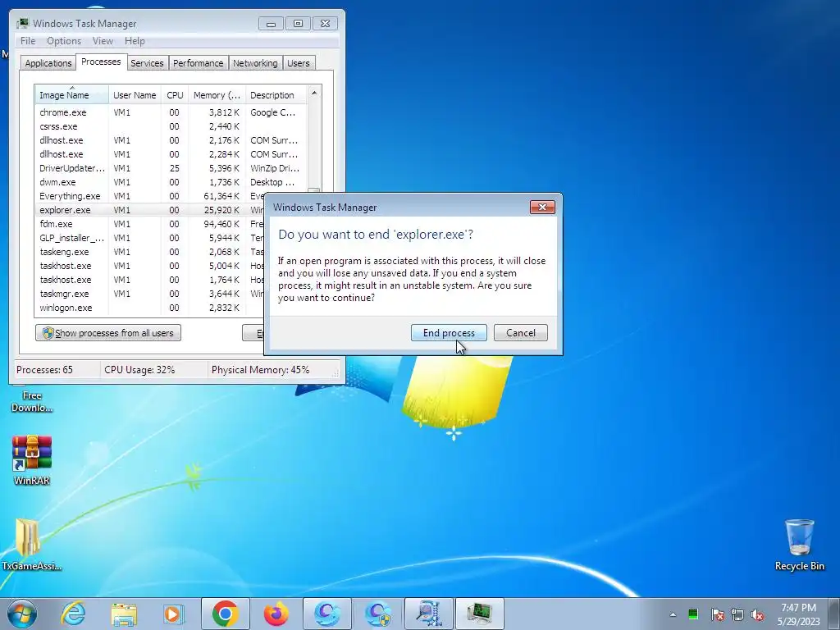The height and width of the screenshot is (630, 840).
Task: Click Show processes from all users
Action: tap(108, 333)
